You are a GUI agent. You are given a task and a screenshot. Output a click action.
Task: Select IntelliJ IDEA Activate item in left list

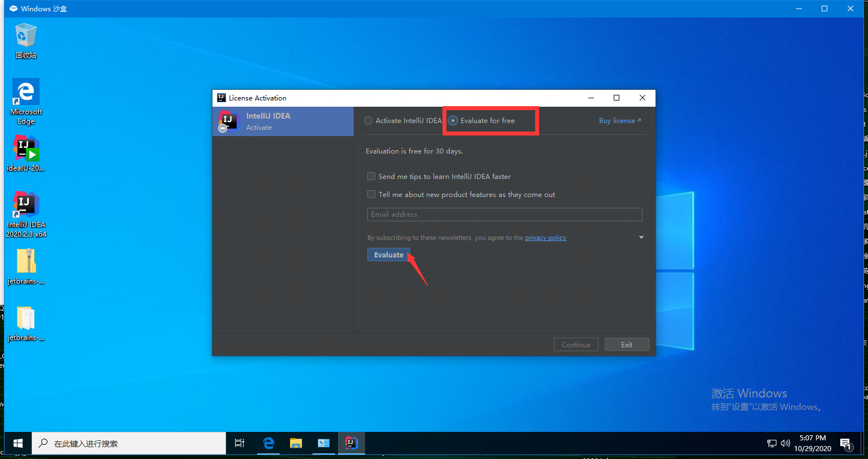(283, 121)
